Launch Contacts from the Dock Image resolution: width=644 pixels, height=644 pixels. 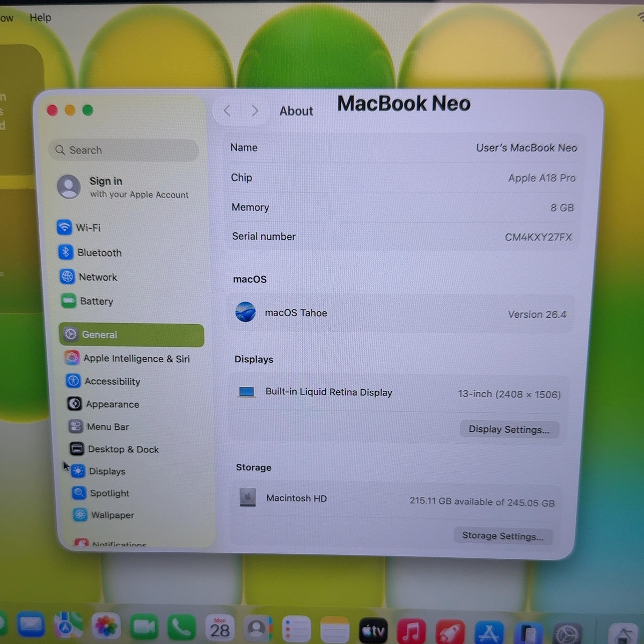[x=258, y=628]
